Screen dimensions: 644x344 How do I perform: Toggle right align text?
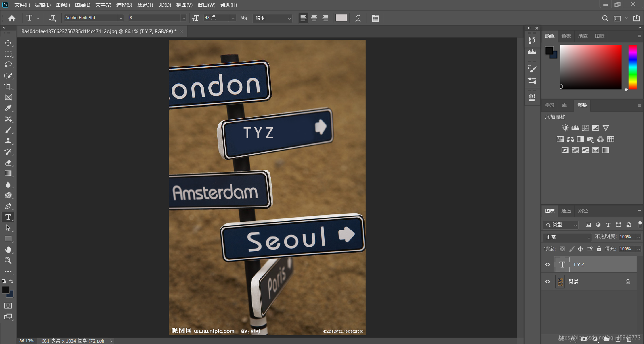325,18
